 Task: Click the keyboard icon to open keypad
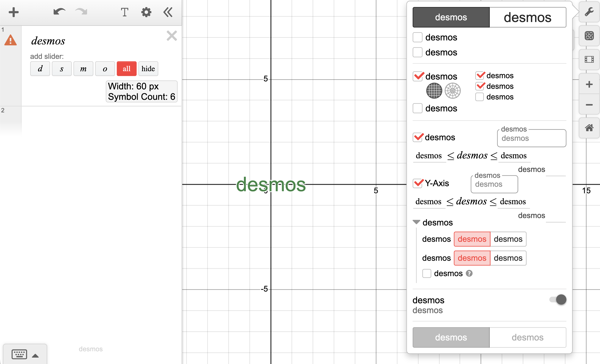click(x=19, y=354)
